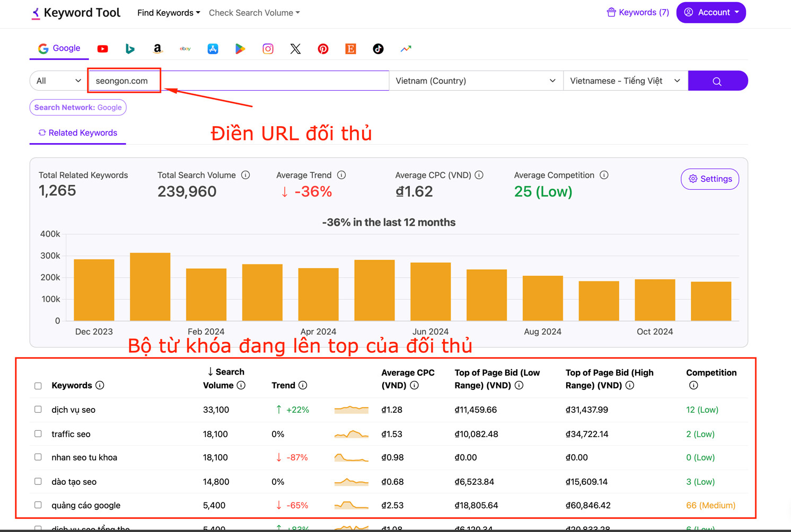Open the YouTube keyword source tab

102,49
